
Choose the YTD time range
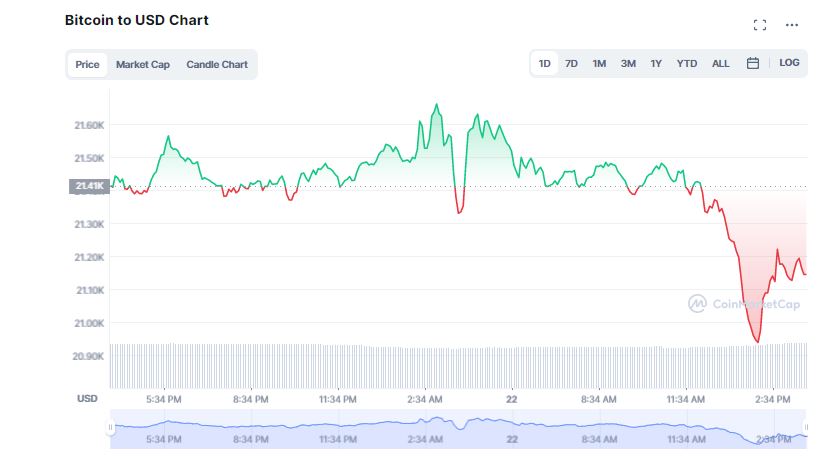click(687, 64)
